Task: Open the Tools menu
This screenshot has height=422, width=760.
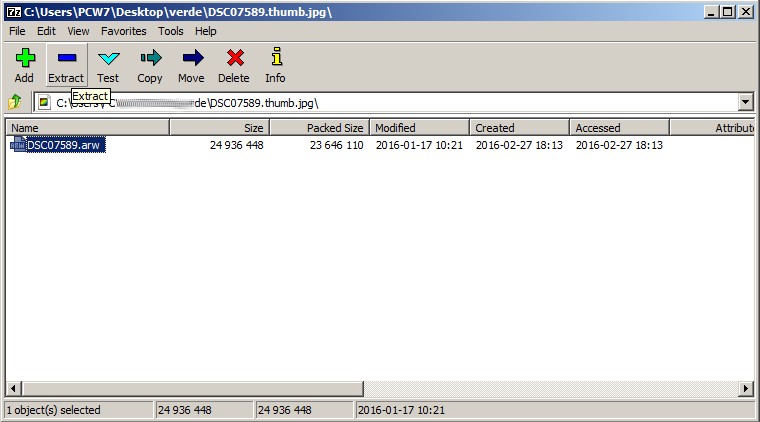Action: click(170, 31)
